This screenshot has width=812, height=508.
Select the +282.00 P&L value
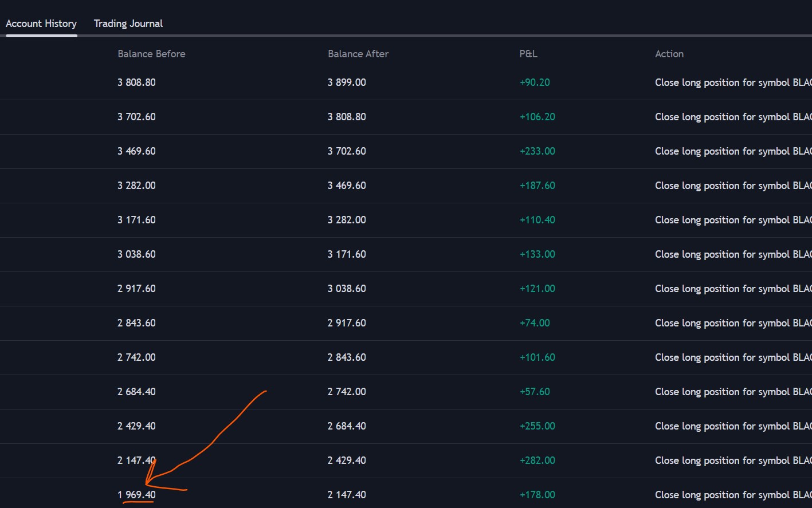click(x=538, y=460)
